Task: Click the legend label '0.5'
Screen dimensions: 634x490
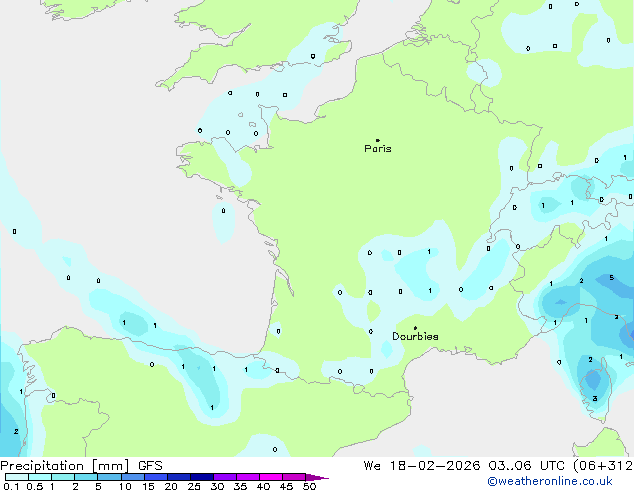Action: click(35, 486)
